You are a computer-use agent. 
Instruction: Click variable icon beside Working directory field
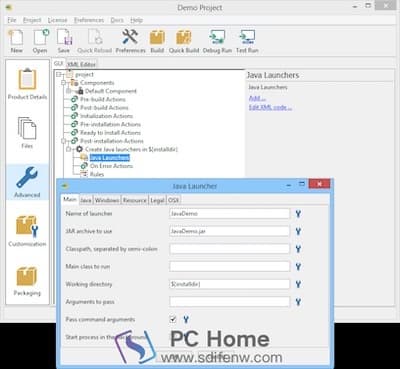tap(298, 284)
